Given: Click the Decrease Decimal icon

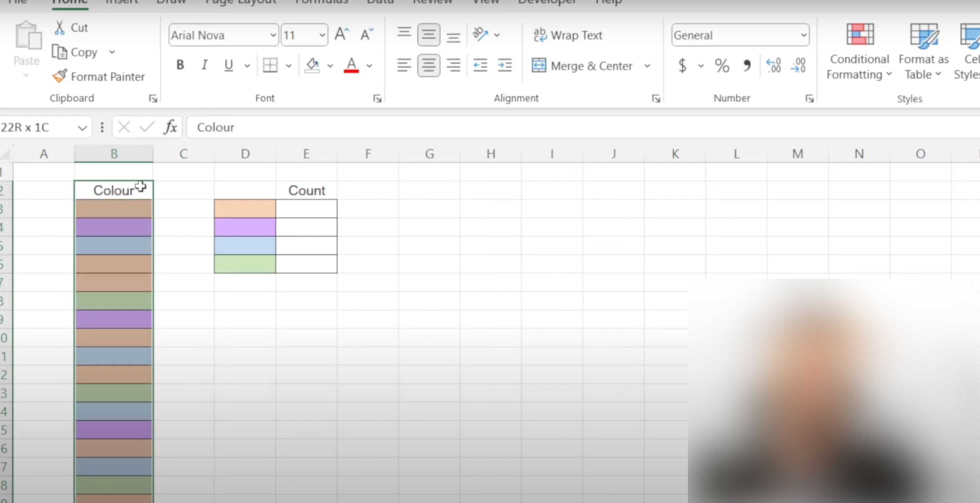Looking at the screenshot, I should click(x=798, y=65).
